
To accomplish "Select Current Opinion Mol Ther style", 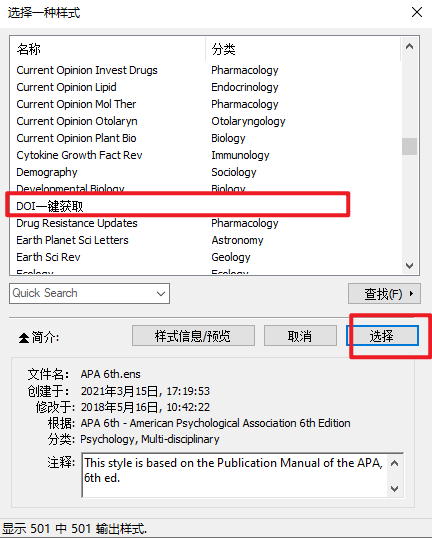I will (x=206, y=104).
